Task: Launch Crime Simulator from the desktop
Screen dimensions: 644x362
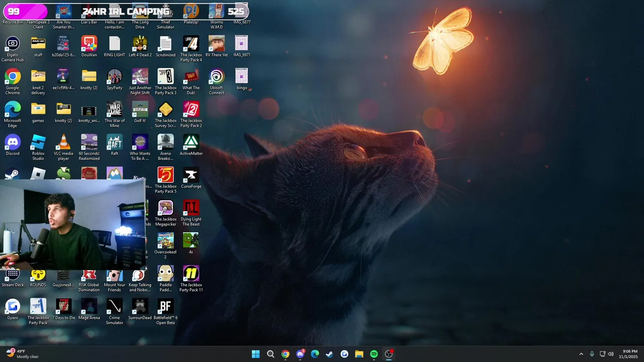Action: click(114, 312)
